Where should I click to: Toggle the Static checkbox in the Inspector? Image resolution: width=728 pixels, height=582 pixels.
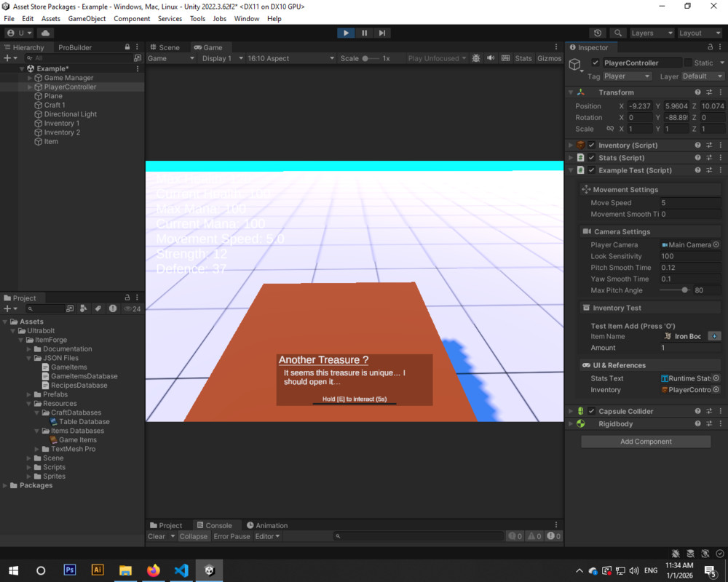(688, 63)
